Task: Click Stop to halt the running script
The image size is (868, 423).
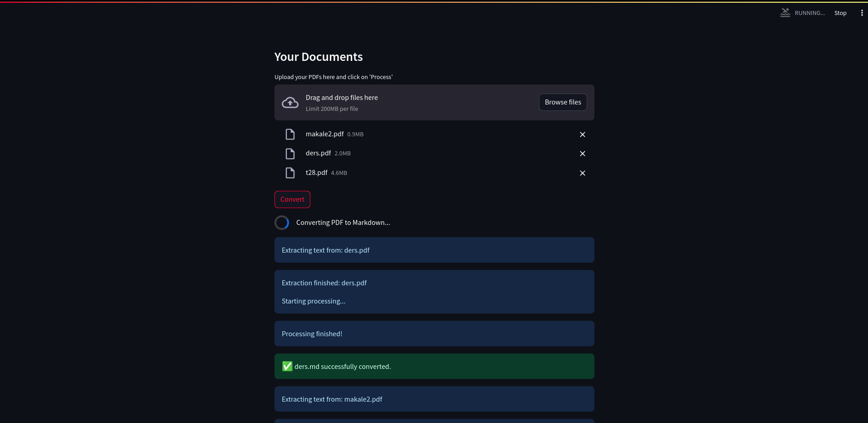Action: (x=840, y=13)
